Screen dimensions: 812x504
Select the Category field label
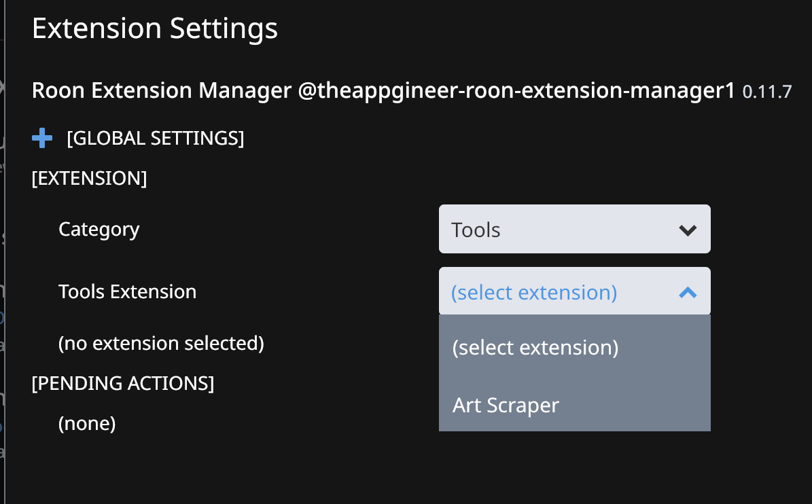click(99, 229)
